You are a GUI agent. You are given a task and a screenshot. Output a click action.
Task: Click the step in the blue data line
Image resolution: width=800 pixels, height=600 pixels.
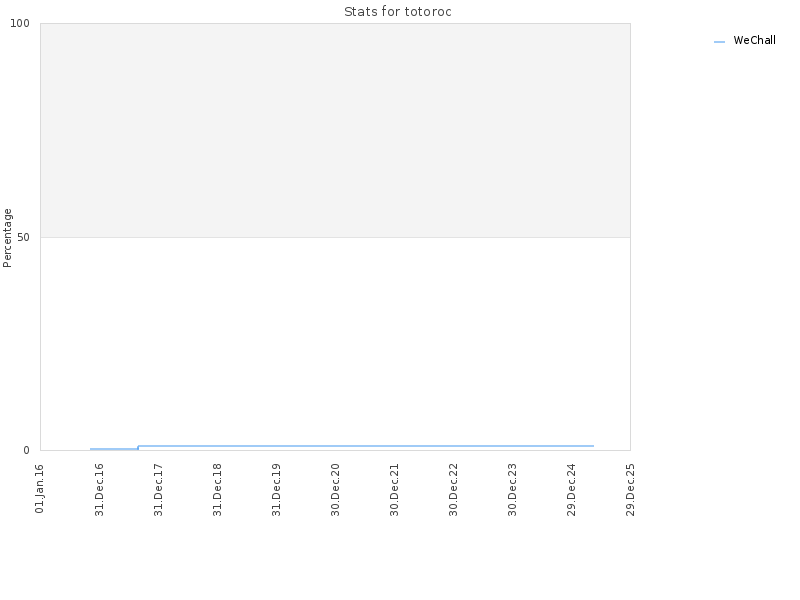pyautogui.click(x=138, y=447)
